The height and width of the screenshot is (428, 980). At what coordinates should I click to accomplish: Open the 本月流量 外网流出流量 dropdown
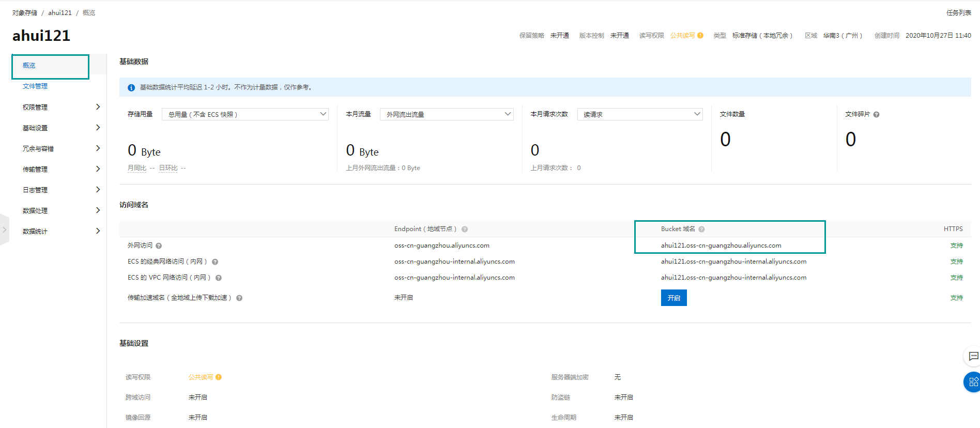tap(447, 114)
